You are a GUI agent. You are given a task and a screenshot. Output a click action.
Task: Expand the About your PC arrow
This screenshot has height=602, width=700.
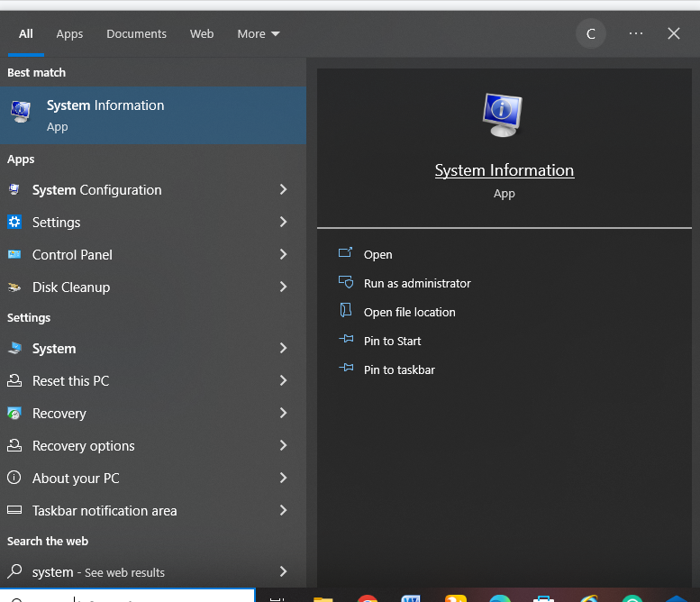[x=283, y=478]
